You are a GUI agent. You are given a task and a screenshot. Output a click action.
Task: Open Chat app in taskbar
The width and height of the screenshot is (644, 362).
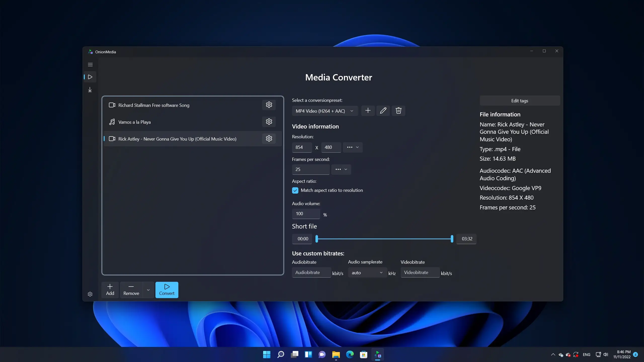[322, 354]
